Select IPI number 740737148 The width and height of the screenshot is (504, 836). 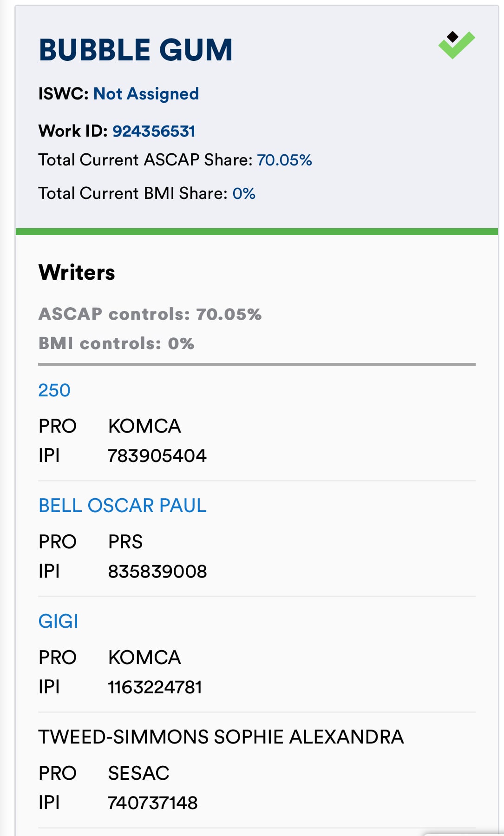[153, 803]
